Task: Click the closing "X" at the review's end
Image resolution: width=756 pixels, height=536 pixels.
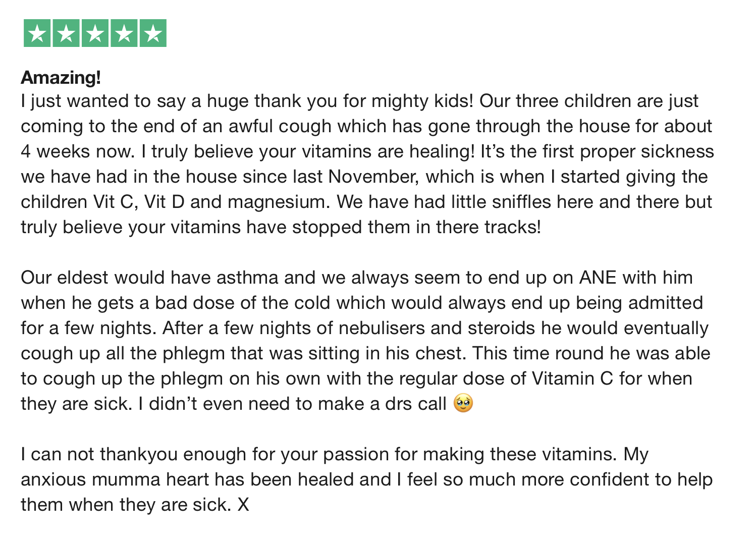Action: [x=243, y=505]
